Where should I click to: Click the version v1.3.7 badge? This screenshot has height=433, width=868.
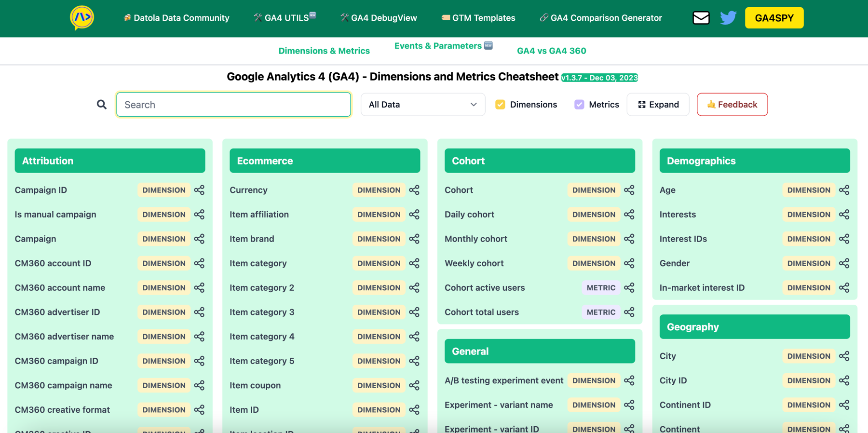(599, 78)
